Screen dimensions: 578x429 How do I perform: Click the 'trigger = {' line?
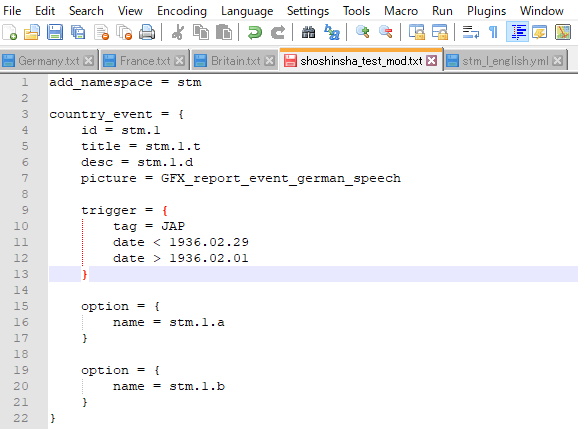pos(125,210)
